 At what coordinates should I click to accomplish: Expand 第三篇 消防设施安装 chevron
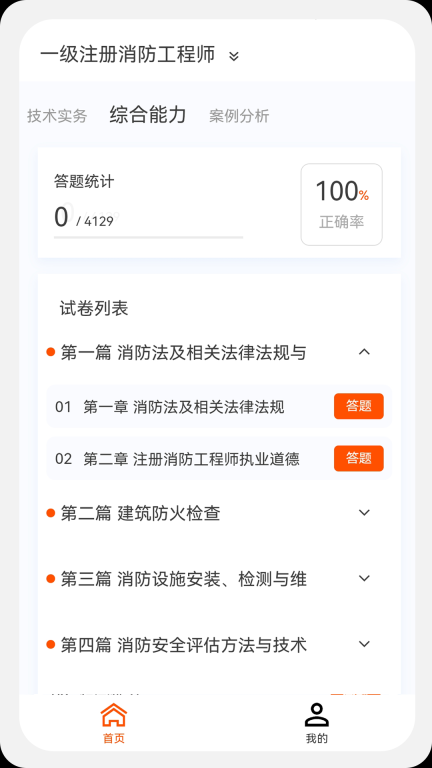[x=364, y=578]
